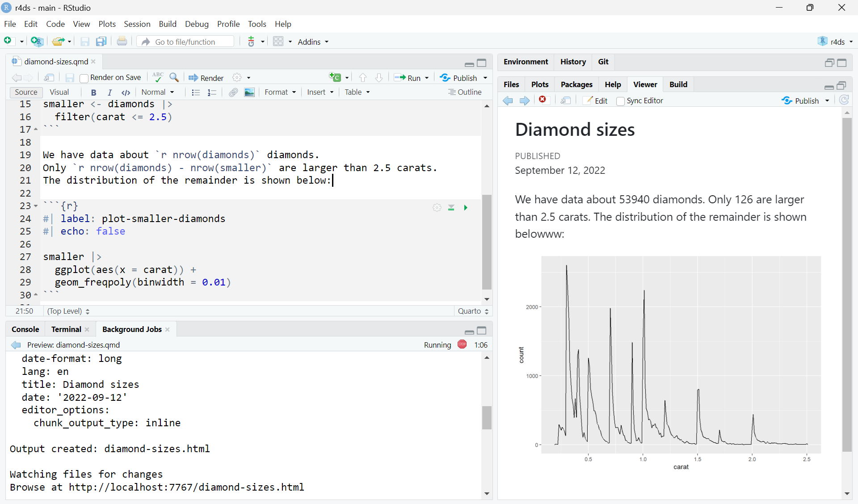The height and width of the screenshot is (504, 858).
Task: Close the diamond-sizes.qmd tab
Action: tap(93, 62)
